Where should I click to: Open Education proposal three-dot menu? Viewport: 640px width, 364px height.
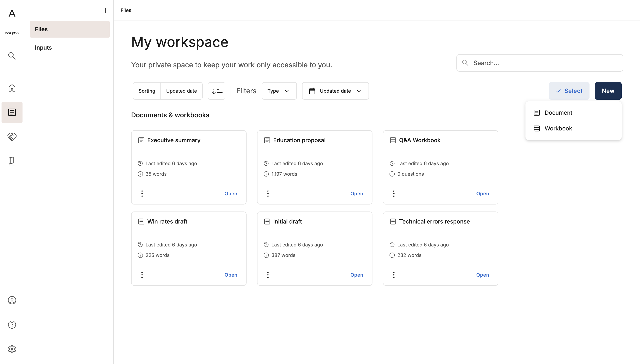[x=268, y=194]
